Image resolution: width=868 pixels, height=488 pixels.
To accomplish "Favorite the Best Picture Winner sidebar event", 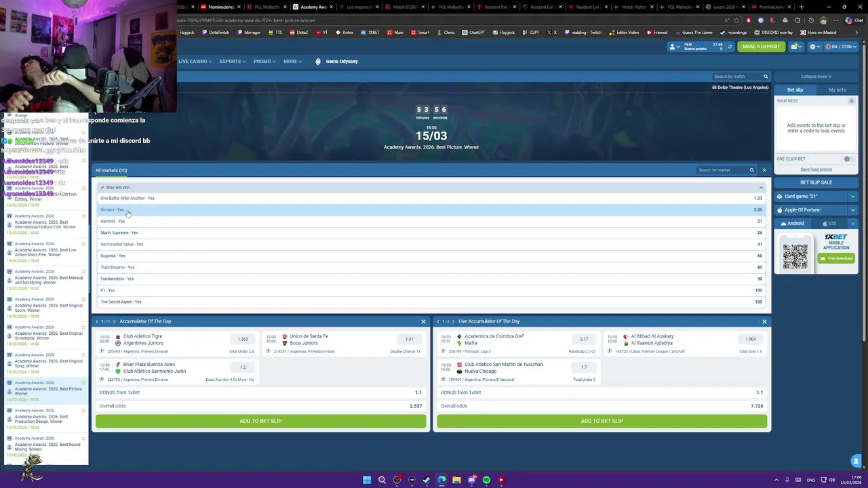I will (83, 383).
